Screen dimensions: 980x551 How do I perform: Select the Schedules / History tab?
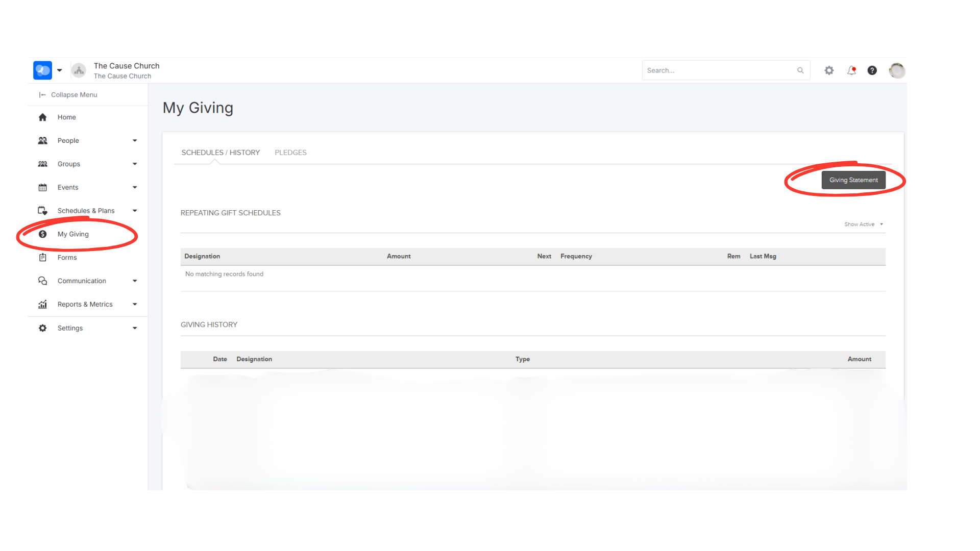tap(220, 153)
